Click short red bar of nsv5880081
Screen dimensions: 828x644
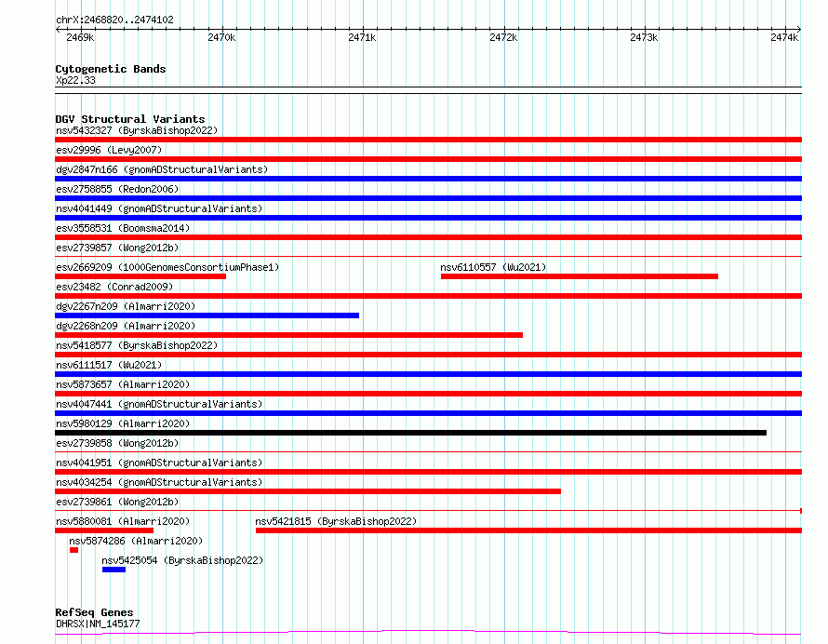(x=104, y=530)
